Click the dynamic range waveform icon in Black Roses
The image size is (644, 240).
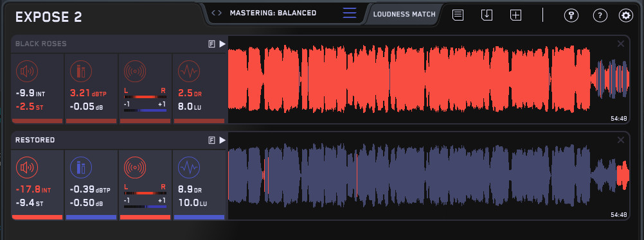189,71
